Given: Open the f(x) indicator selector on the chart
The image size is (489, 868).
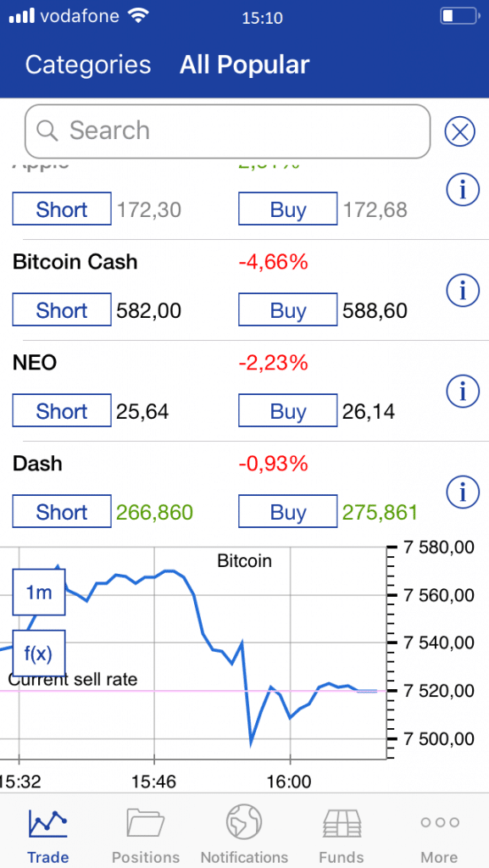Looking at the screenshot, I should coord(37,654).
